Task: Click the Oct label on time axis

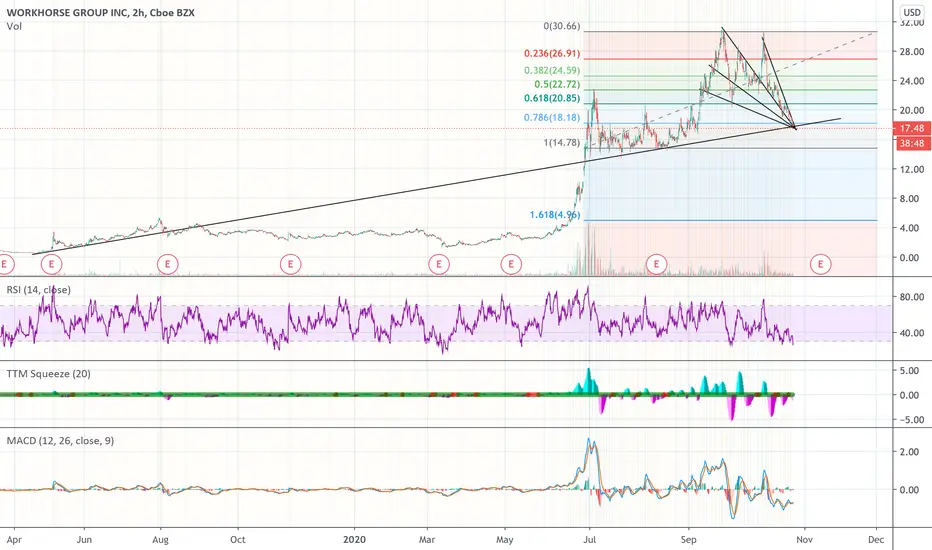Action: (238, 540)
